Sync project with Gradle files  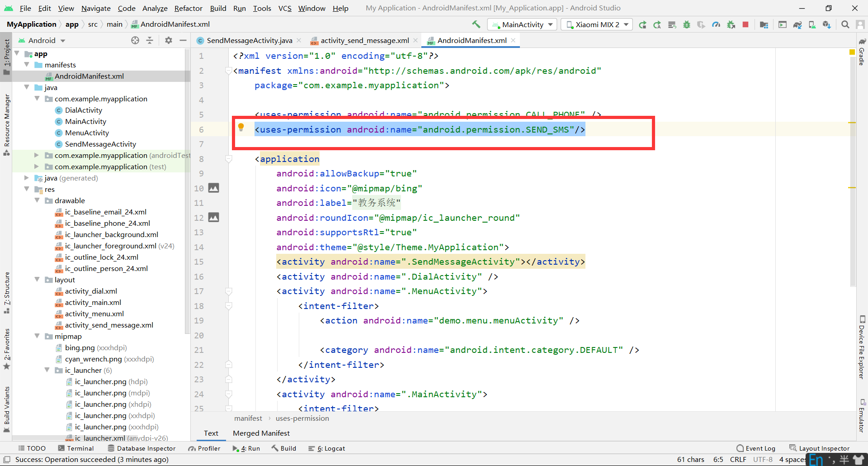tap(797, 24)
